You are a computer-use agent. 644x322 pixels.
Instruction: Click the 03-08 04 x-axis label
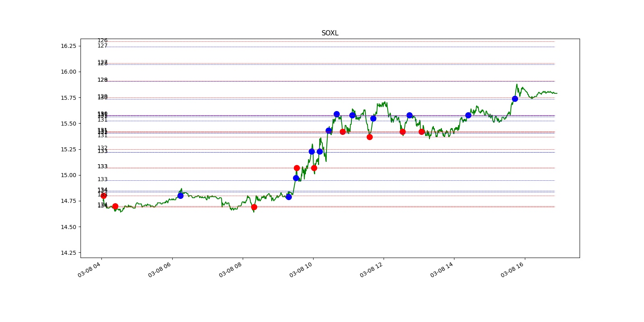89,269
